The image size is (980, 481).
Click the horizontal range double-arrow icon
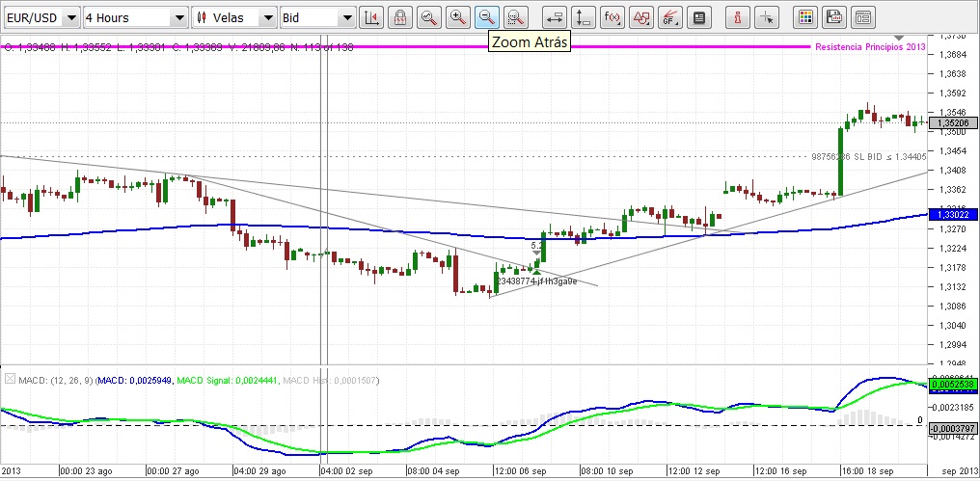555,17
